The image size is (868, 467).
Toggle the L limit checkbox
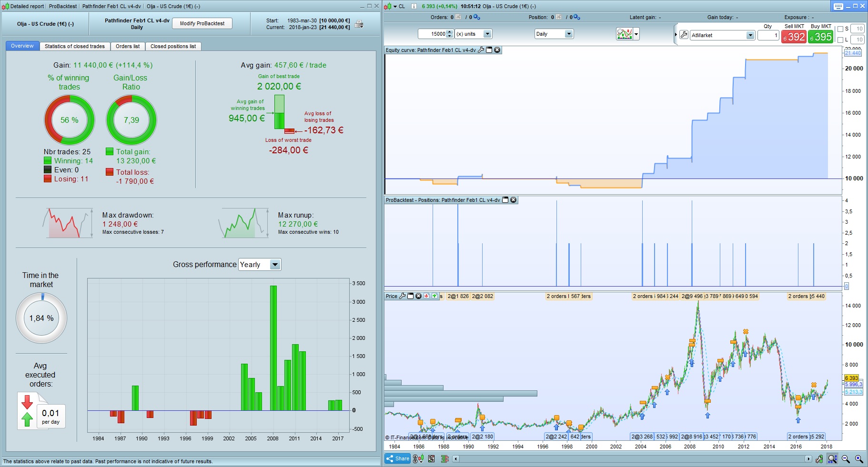pos(840,40)
